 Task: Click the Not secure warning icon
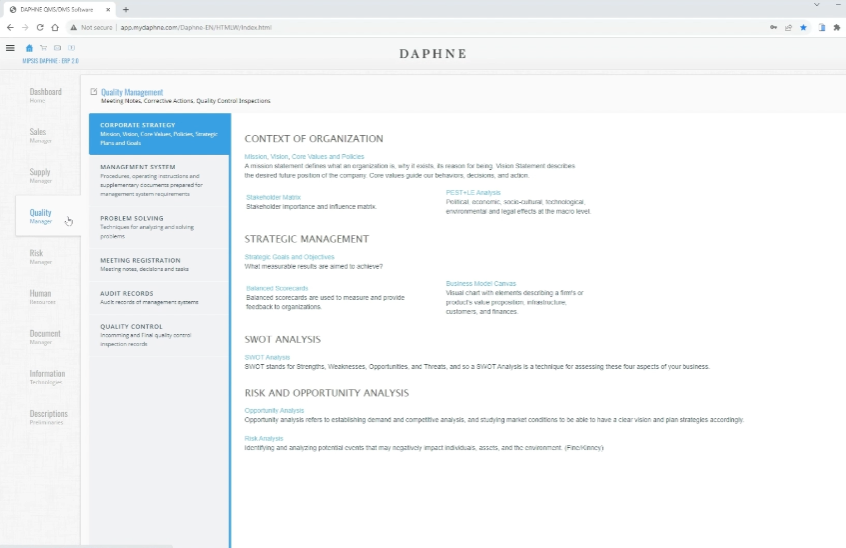[73, 28]
